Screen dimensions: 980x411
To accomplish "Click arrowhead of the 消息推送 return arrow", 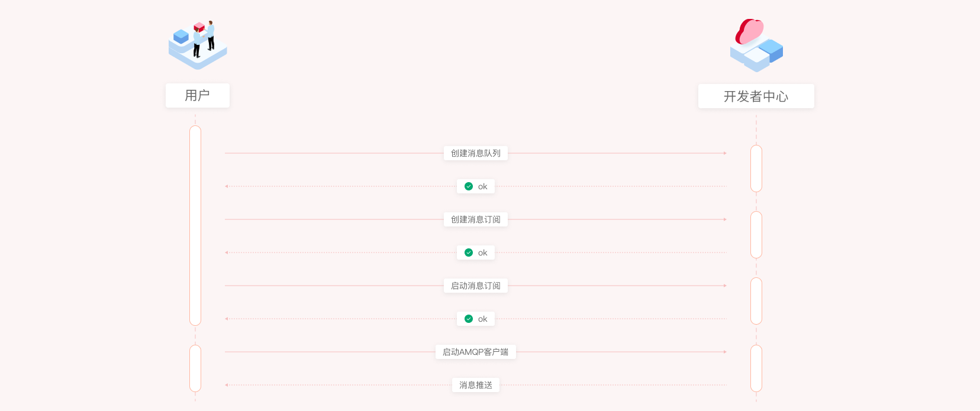I will (227, 385).
